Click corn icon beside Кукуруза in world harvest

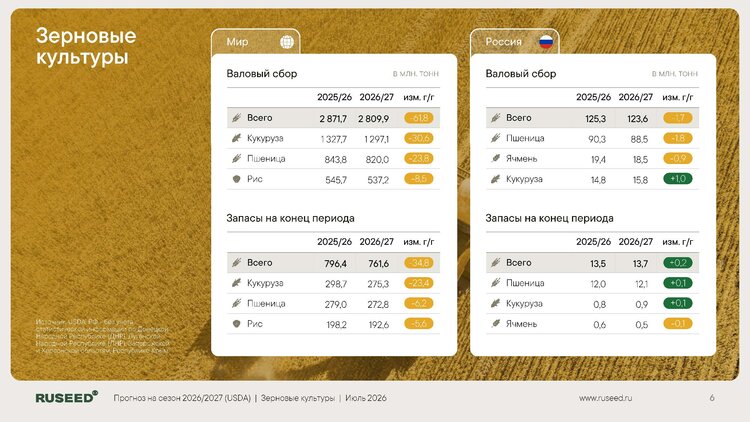[236, 138]
